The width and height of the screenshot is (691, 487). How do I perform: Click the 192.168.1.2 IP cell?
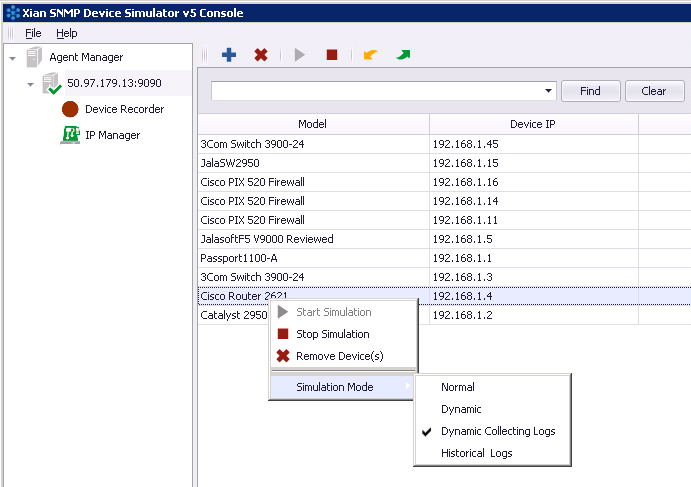(533, 315)
